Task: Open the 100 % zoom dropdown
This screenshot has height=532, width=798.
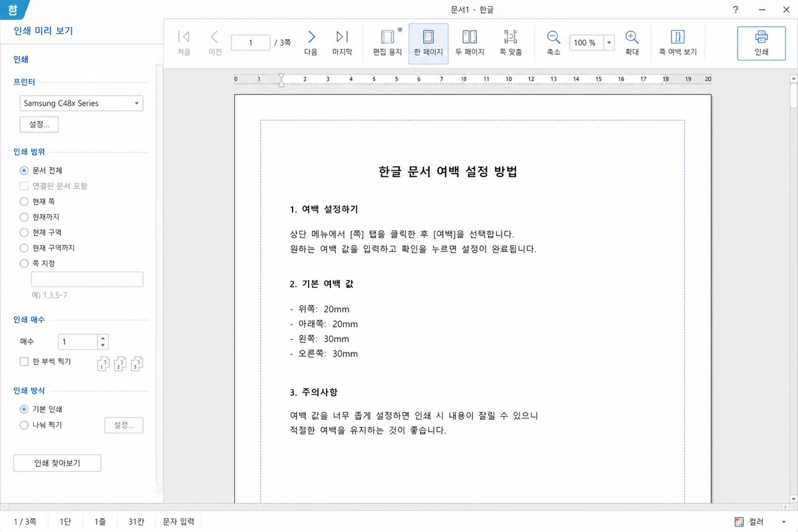Action: tap(609, 43)
